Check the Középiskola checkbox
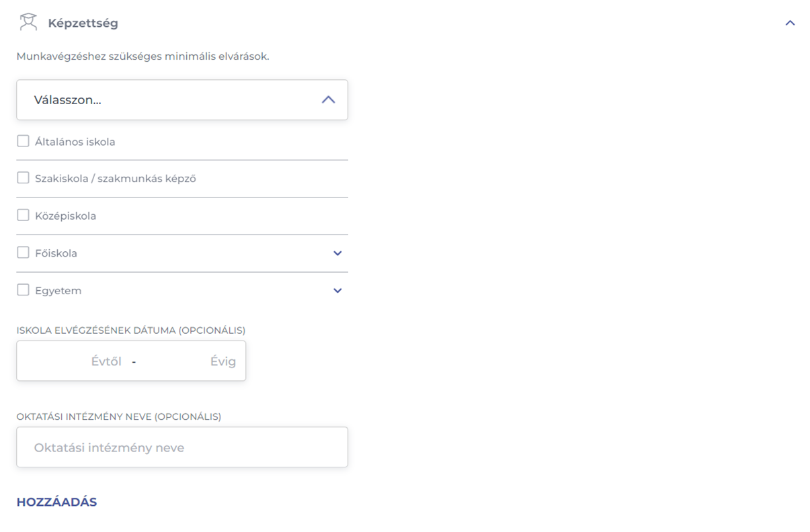Viewport: 810px width, 532px height. [24, 216]
